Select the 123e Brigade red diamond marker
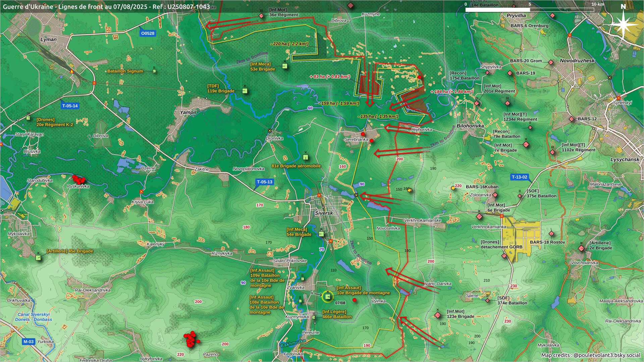The image size is (644, 362). pos(438,315)
